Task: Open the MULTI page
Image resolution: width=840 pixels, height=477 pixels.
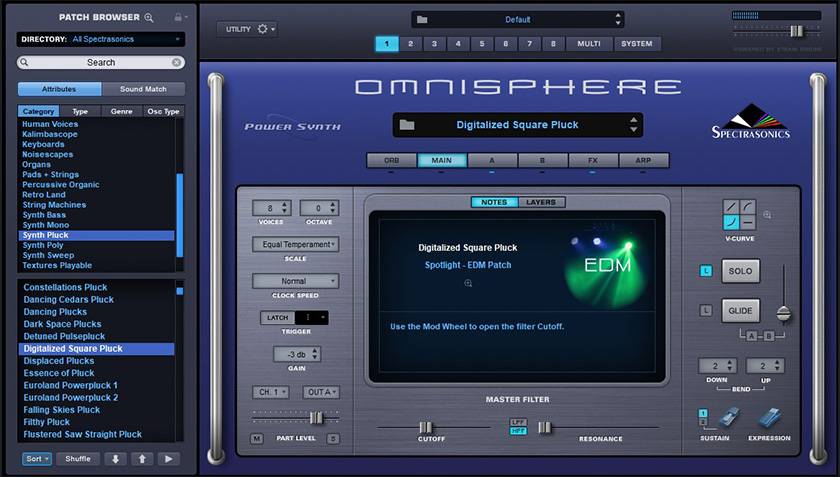Action: [x=589, y=44]
